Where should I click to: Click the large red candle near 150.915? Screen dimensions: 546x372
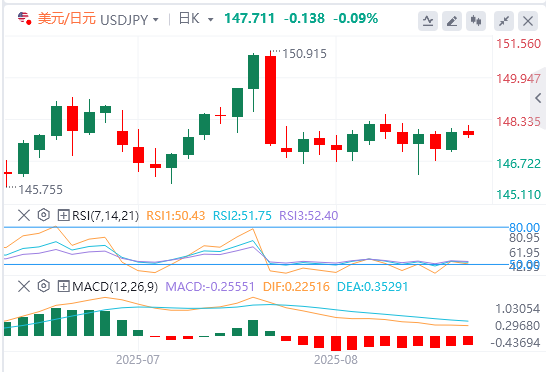(x=270, y=100)
